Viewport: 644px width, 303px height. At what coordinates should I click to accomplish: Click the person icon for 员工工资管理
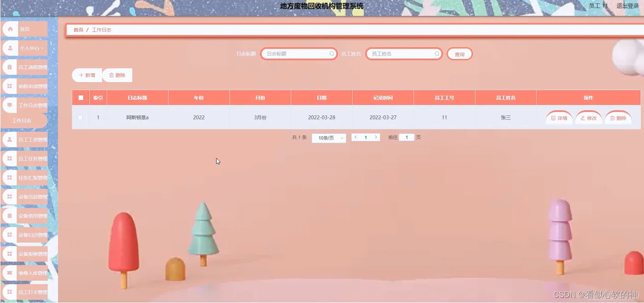[x=10, y=139]
